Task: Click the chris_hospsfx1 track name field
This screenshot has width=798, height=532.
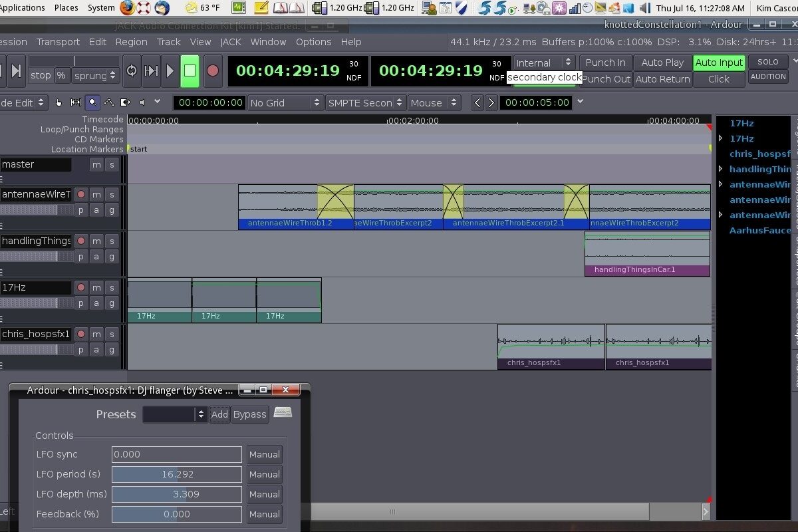Action: click(36, 334)
